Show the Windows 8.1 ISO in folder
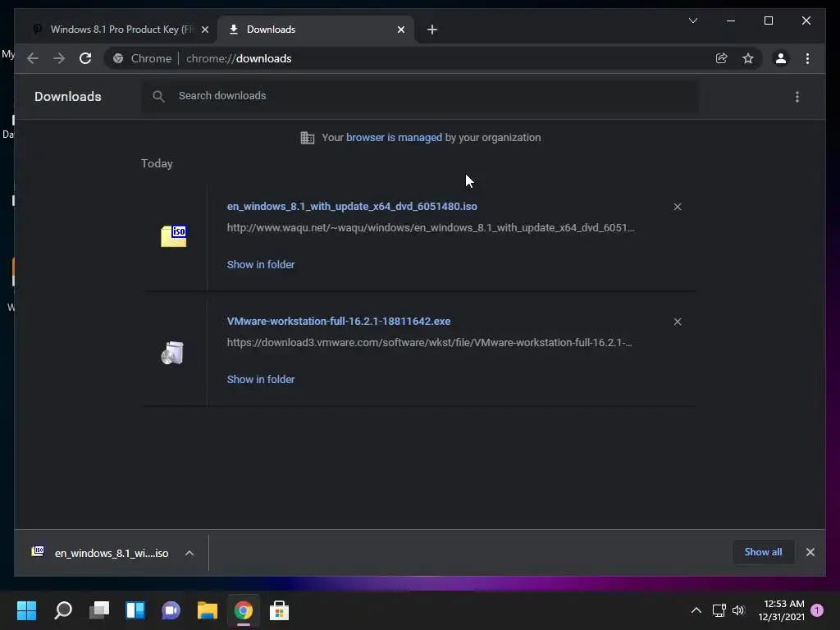The height and width of the screenshot is (630, 840). pyautogui.click(x=261, y=265)
